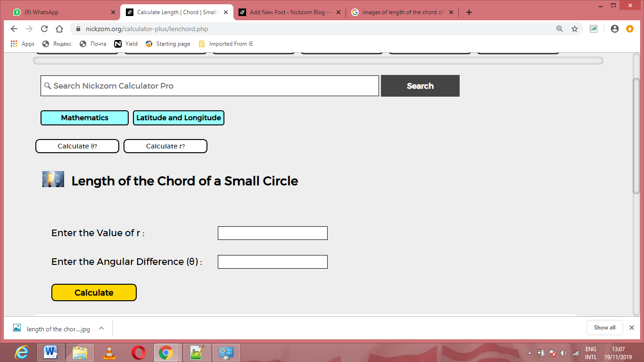Image resolution: width=644 pixels, height=362 pixels.
Task: Open downloaded length of the chord jpg
Action: [x=52, y=329]
